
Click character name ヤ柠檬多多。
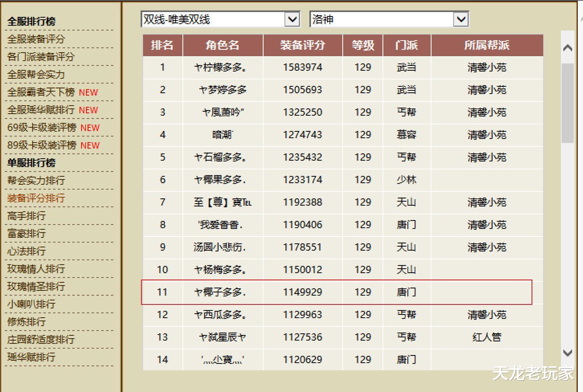click(221, 67)
